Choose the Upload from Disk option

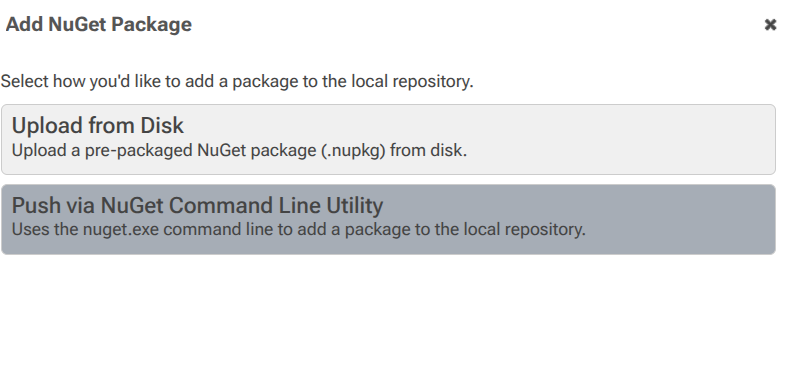click(x=388, y=140)
